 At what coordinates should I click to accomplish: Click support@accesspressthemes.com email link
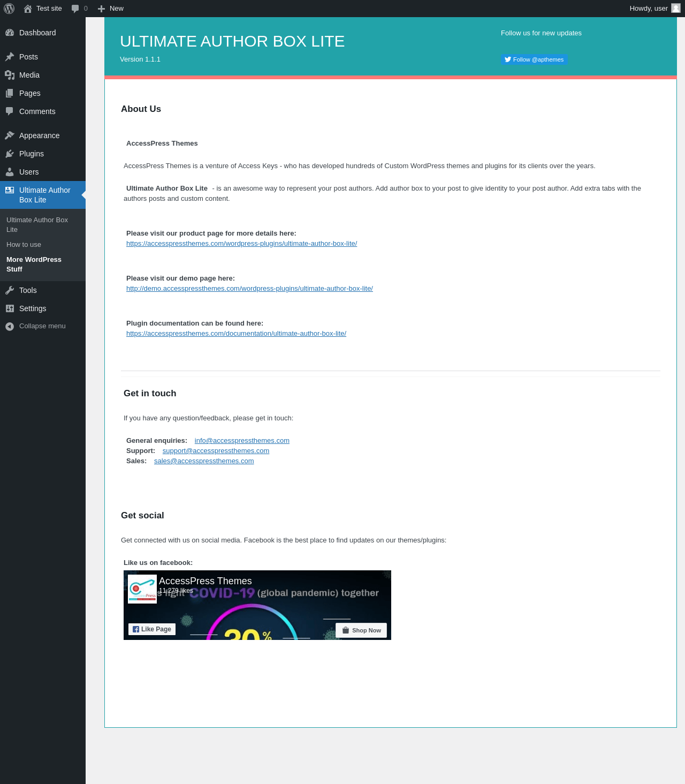pyautogui.click(x=216, y=451)
